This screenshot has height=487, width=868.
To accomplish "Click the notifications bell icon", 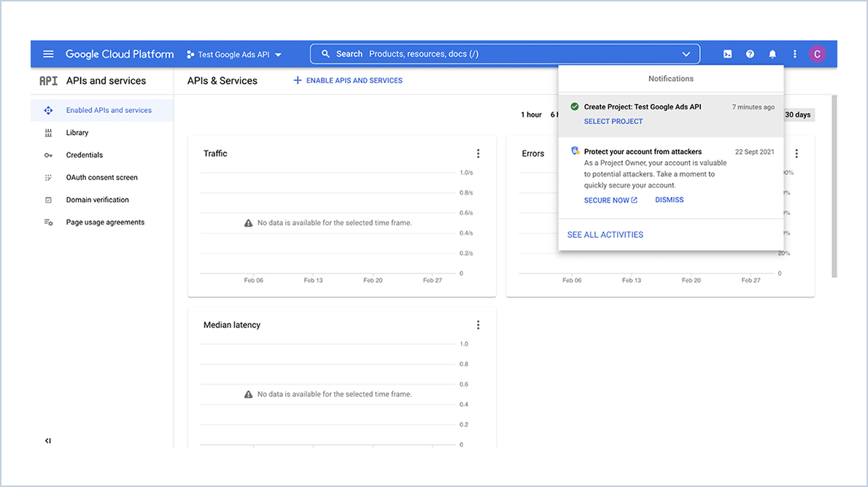I will click(772, 53).
